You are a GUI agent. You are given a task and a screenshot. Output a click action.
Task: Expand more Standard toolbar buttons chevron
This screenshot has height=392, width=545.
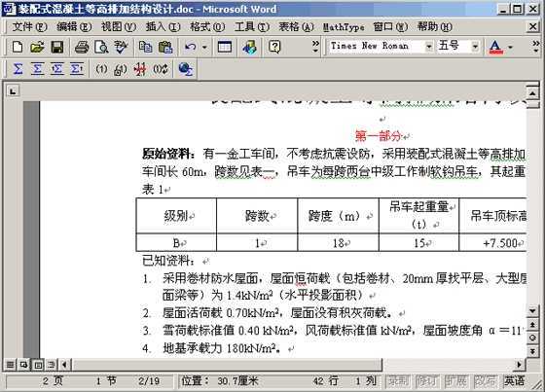coord(315,47)
